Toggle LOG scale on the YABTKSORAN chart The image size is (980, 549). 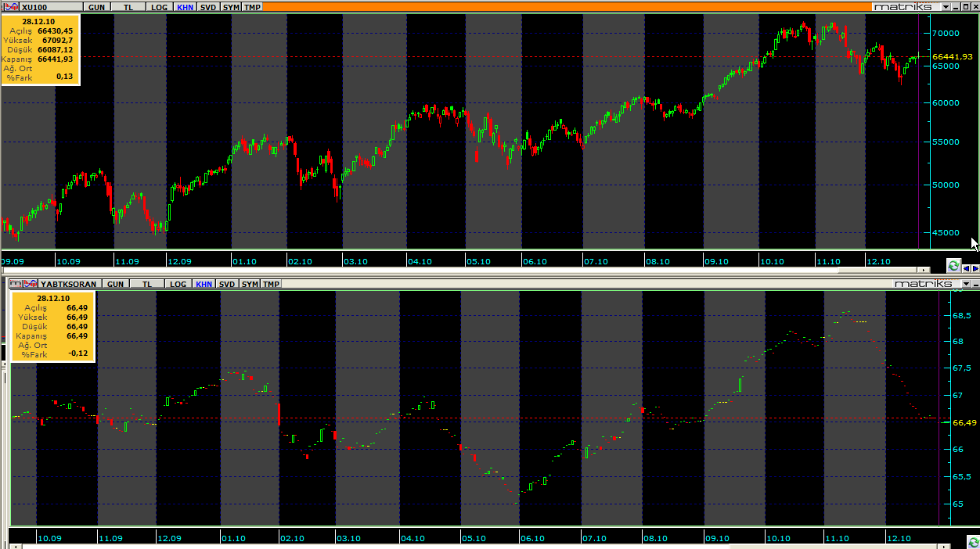click(178, 284)
